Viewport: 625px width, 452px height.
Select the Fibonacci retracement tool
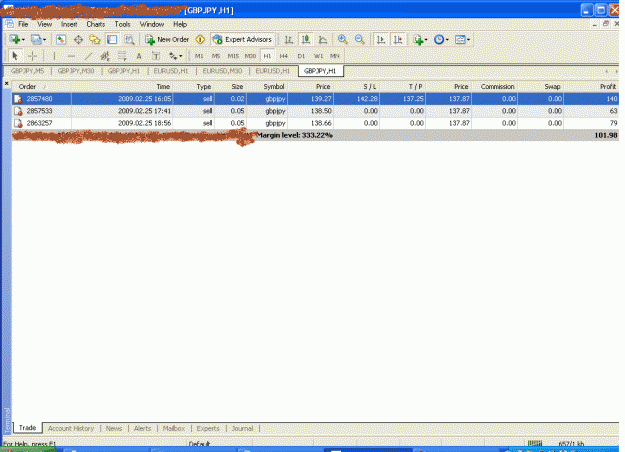click(122, 56)
